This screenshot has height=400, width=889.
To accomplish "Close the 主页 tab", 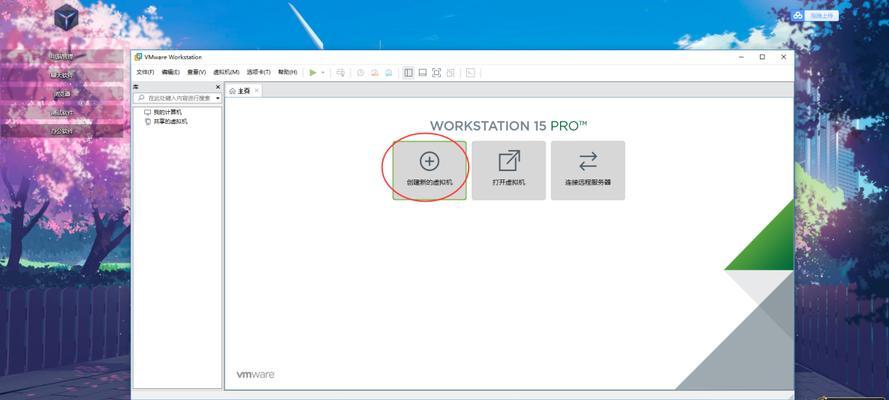I will pos(256,91).
